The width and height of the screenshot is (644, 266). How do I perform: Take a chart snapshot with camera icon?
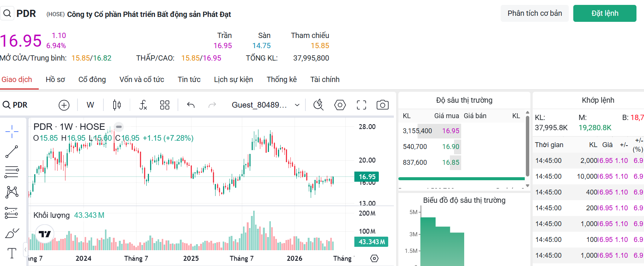tap(383, 105)
